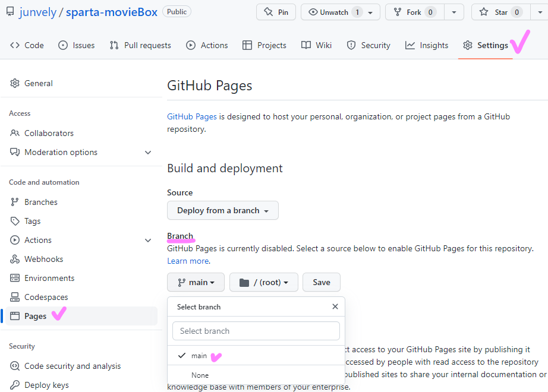Image resolution: width=548 pixels, height=392 pixels.
Task: Click the Code security search-shield icon
Action: click(x=15, y=366)
